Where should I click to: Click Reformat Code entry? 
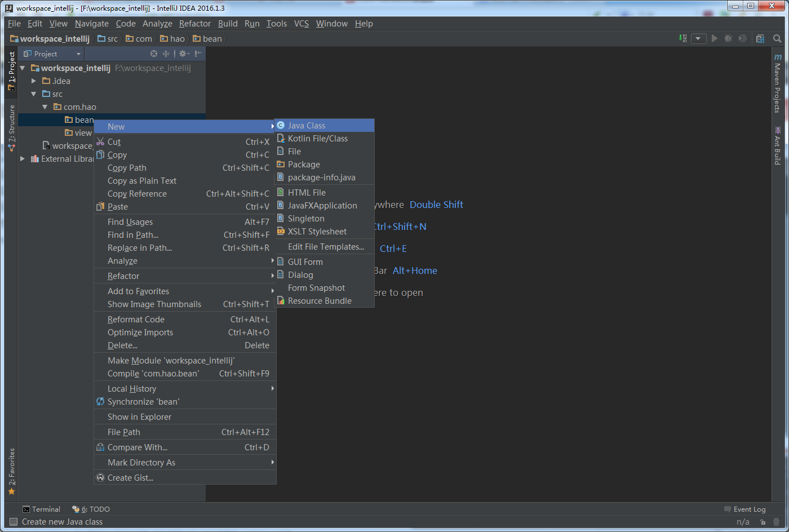click(185, 320)
